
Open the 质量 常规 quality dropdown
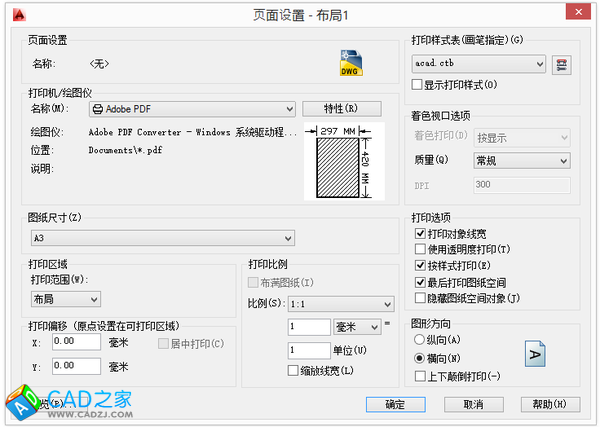coord(521,160)
